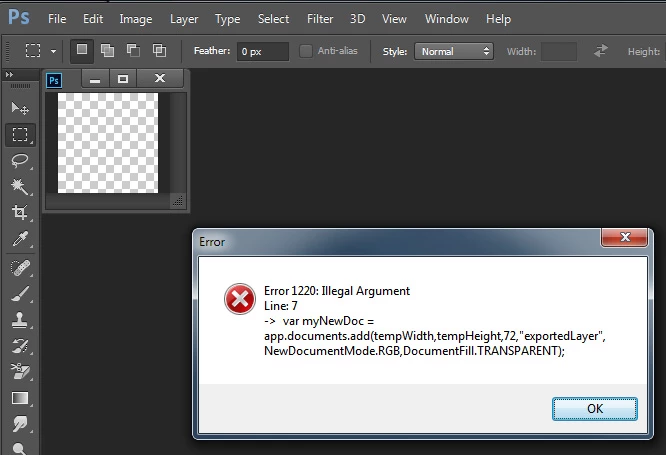Open the Edit menu
This screenshot has width=666, height=455.
tap(93, 19)
